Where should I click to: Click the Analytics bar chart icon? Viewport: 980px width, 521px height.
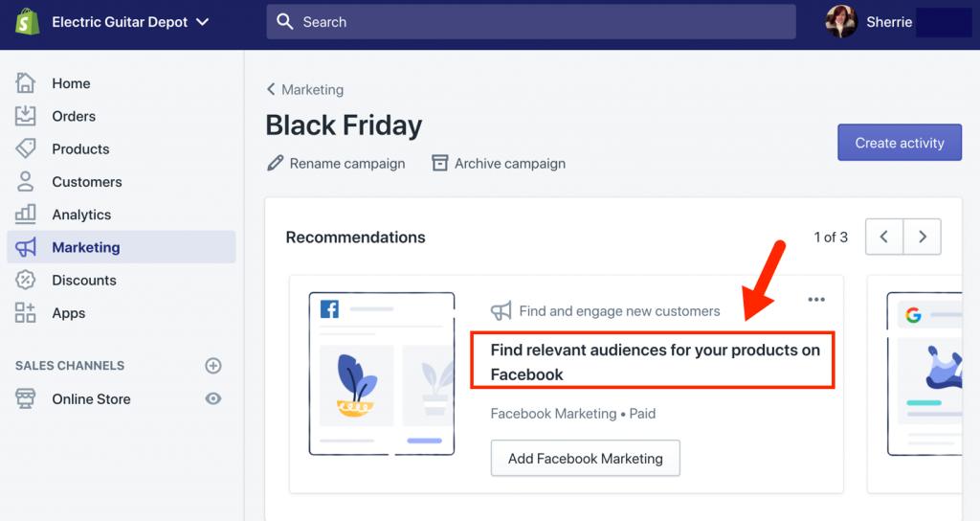(26, 215)
